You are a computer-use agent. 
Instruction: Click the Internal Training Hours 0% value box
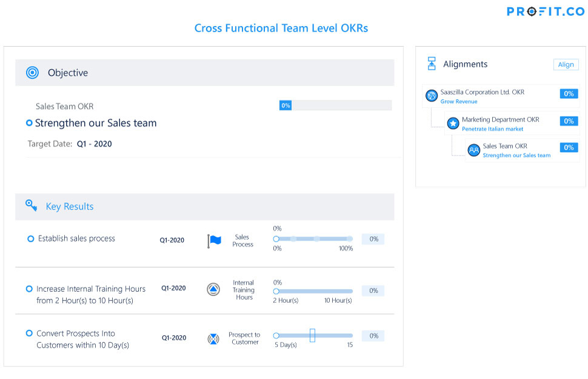373,291
